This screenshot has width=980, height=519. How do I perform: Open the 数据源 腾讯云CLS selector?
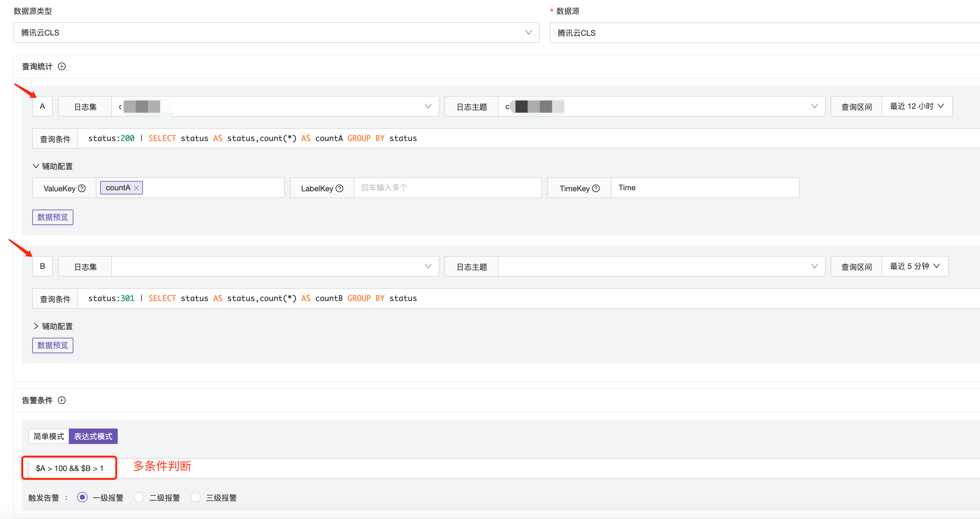765,33
